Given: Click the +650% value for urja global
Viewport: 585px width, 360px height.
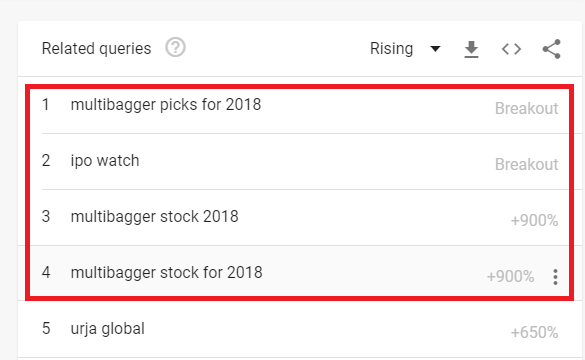Looking at the screenshot, I should pos(534,332).
